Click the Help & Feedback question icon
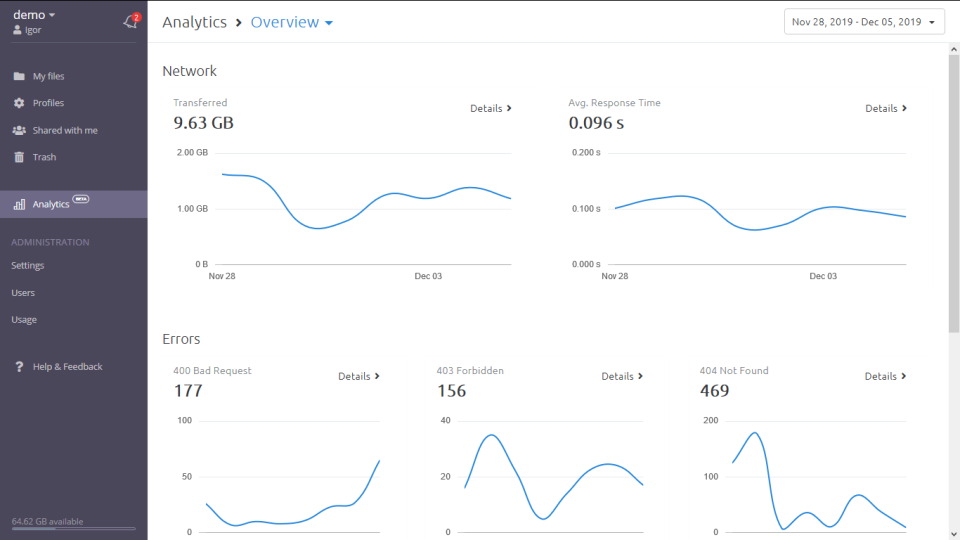The image size is (960, 540). (19, 367)
